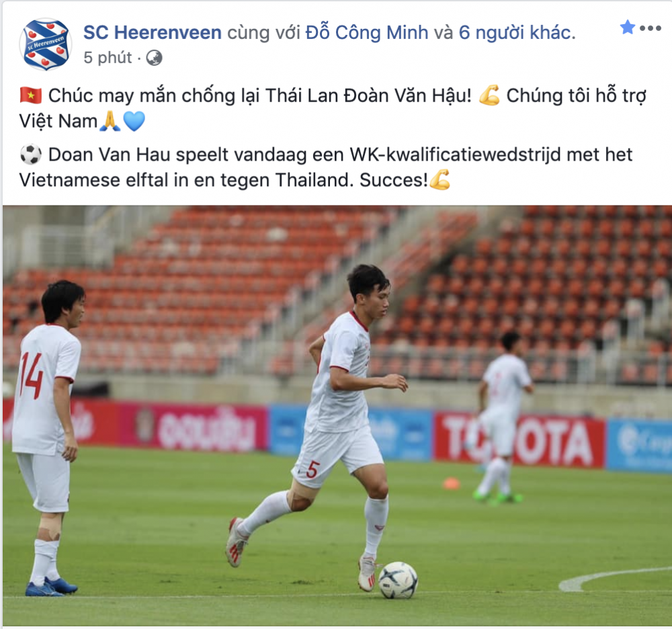
Task: Show the 6 người khác tagged list
Action: click(515, 32)
